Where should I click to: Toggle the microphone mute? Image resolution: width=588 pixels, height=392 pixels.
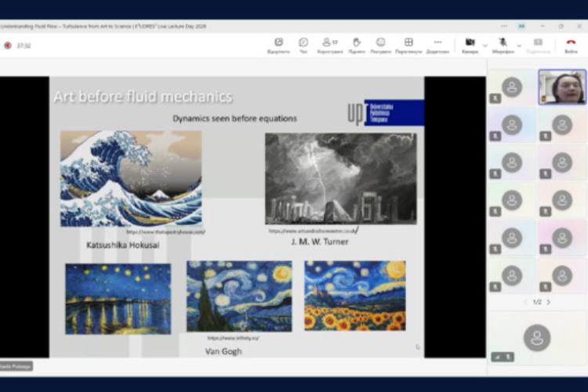[503, 44]
